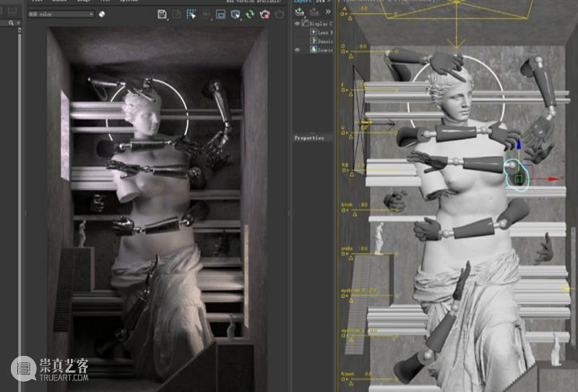Toggle visibility of the Display C layer

(x=297, y=24)
